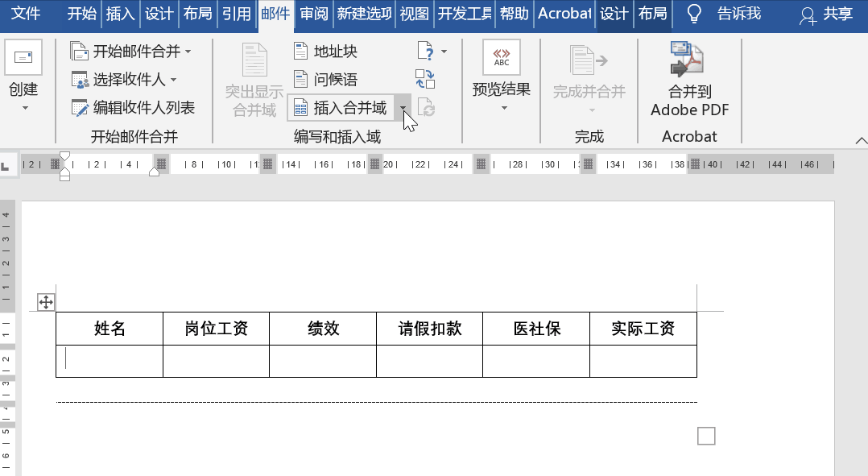868x476 pixels.
Task: Collapse the ribbon with chevron
Action: [861, 141]
